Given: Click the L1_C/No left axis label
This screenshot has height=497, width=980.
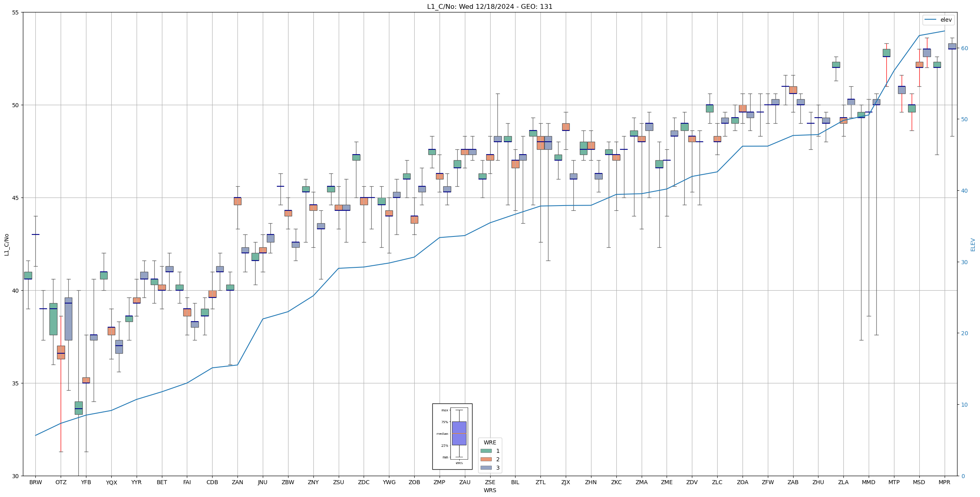Looking at the screenshot, I should (x=6, y=244).
